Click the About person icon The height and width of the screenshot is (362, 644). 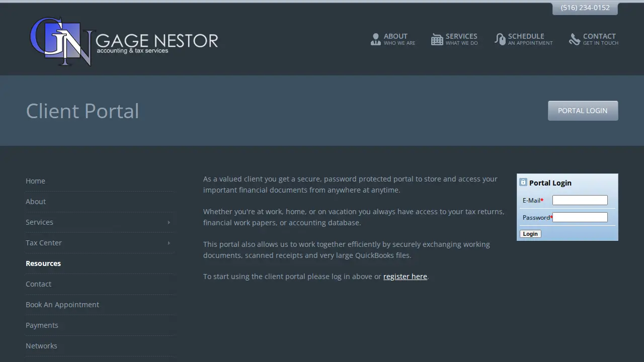pos(375,39)
